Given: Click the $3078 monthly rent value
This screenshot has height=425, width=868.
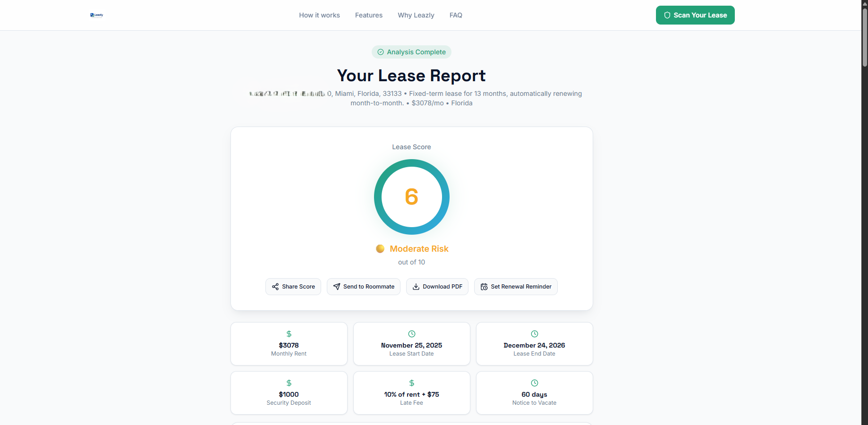Looking at the screenshot, I should 289,345.
